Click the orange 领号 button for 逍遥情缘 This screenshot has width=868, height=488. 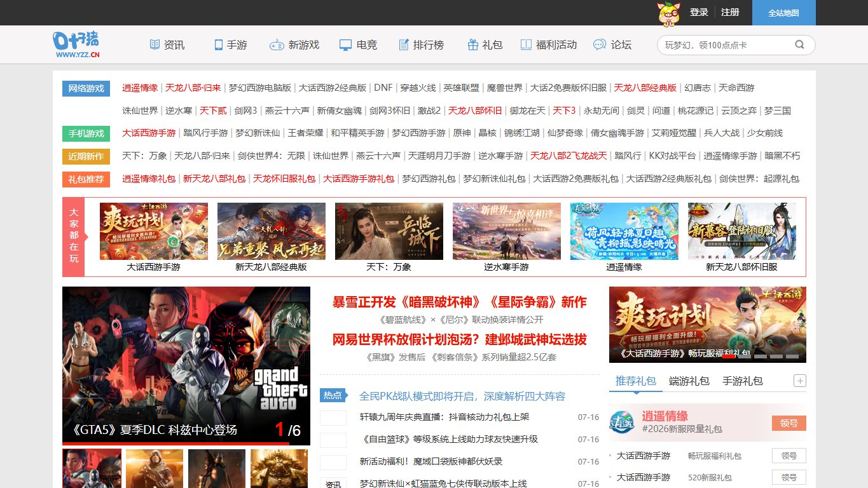pos(789,423)
